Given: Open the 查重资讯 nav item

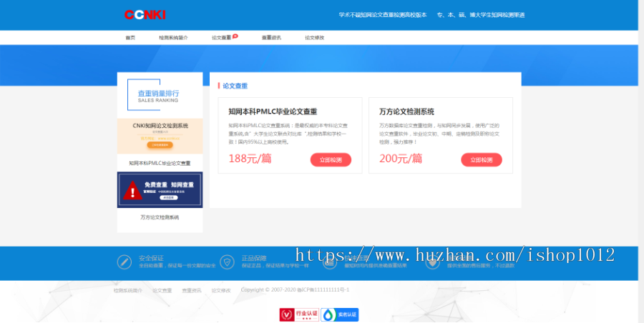Looking at the screenshot, I should tap(271, 38).
